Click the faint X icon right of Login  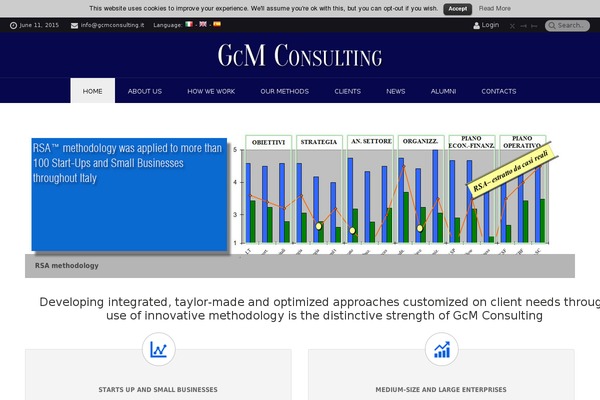point(512,26)
